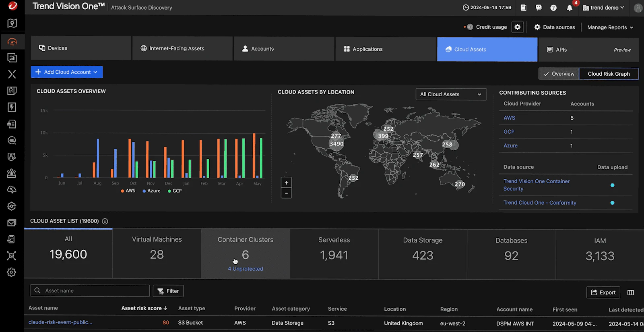The image size is (644, 332).
Task: Select the Container Clusters asset tile
Action: [x=246, y=254]
